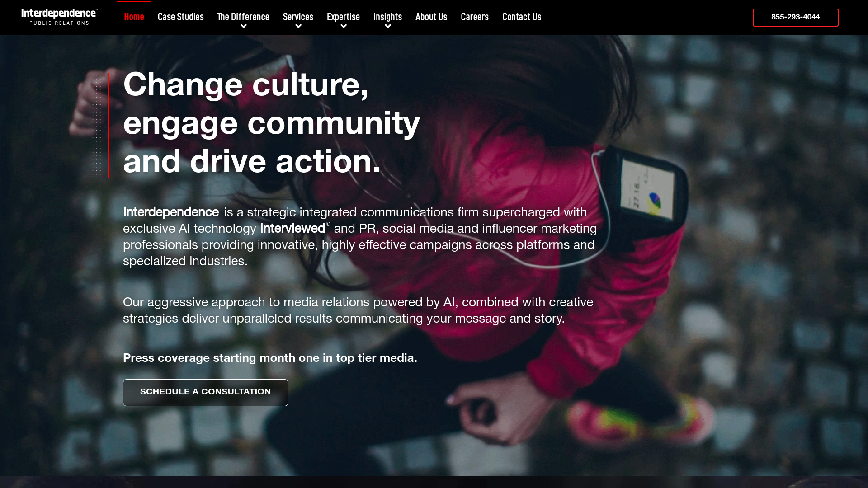Click the Interdependence Public Relations logo

59,17
